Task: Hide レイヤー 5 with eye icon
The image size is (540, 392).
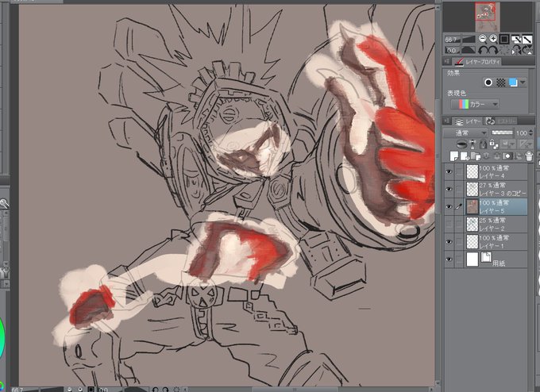Action: [449, 206]
